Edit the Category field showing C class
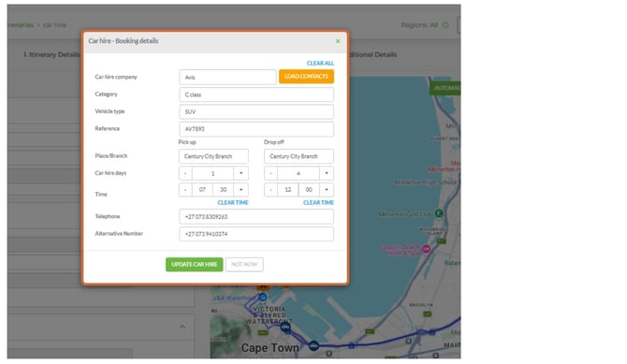This screenshot has height=364, width=627. 256,95
